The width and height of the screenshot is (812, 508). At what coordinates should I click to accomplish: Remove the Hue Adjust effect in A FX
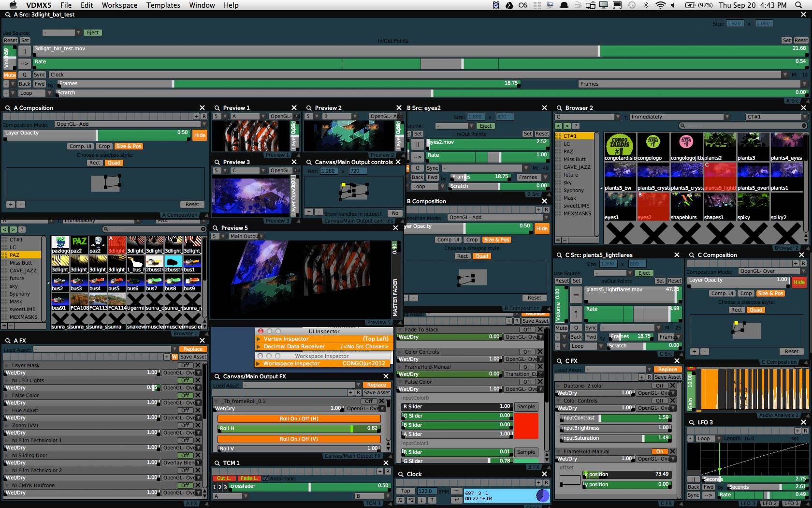[198, 410]
